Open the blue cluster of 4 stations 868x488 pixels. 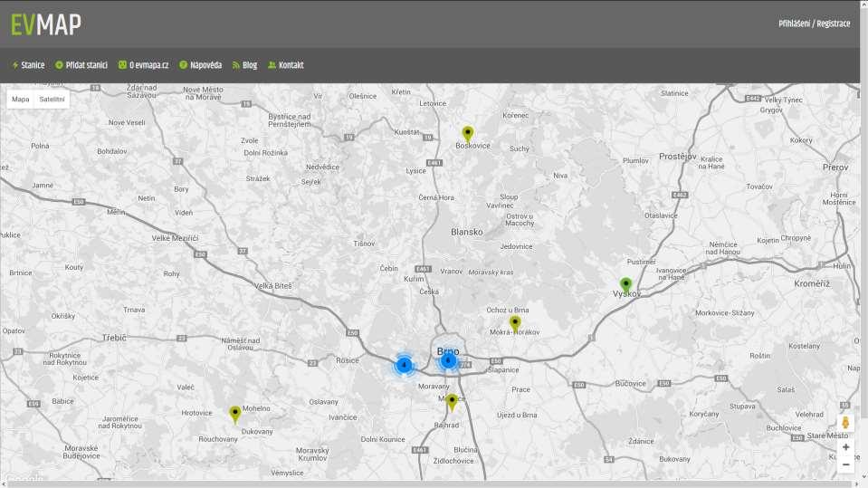click(404, 365)
